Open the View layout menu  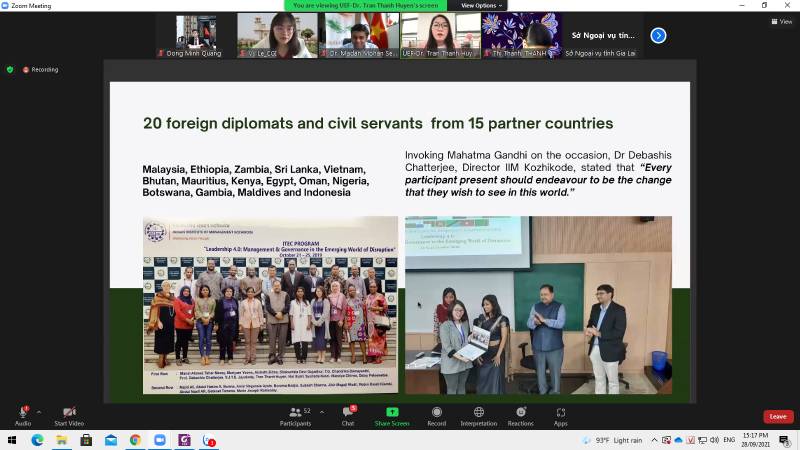coord(782,21)
